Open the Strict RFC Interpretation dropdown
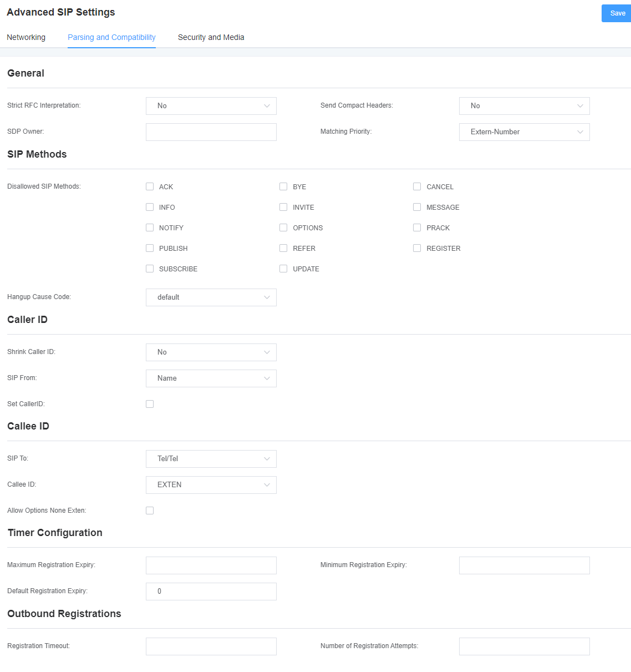Viewport: 631px width, 672px height. [x=211, y=106]
